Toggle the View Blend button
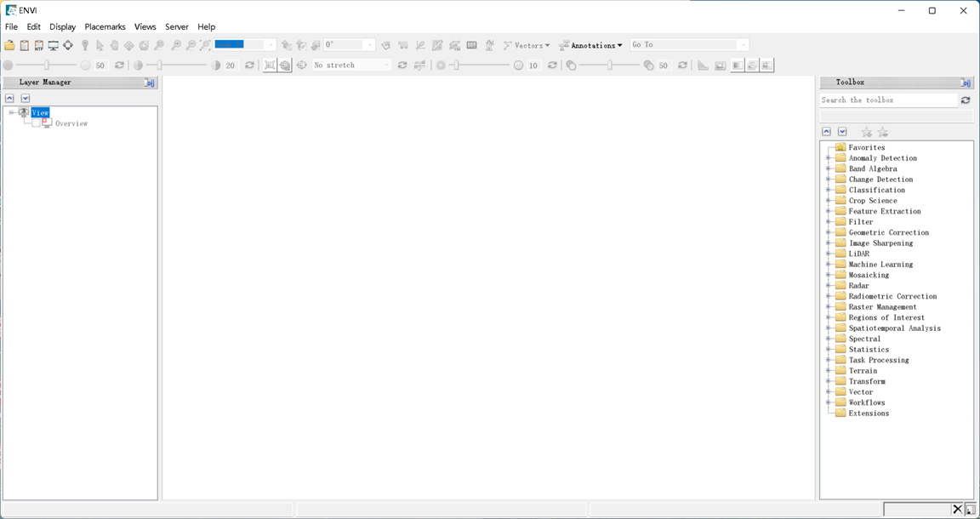Image resolution: width=980 pixels, height=519 pixels. point(738,65)
